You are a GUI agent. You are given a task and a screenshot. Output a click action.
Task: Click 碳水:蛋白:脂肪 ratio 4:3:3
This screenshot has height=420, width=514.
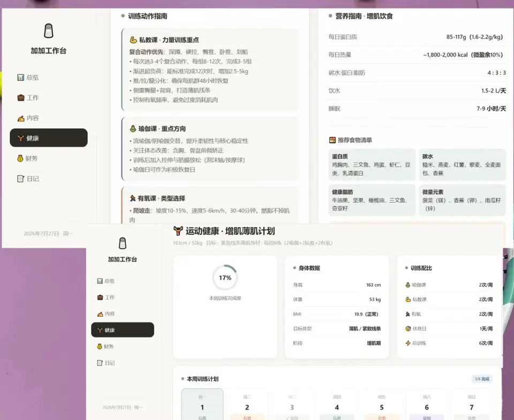click(497, 73)
